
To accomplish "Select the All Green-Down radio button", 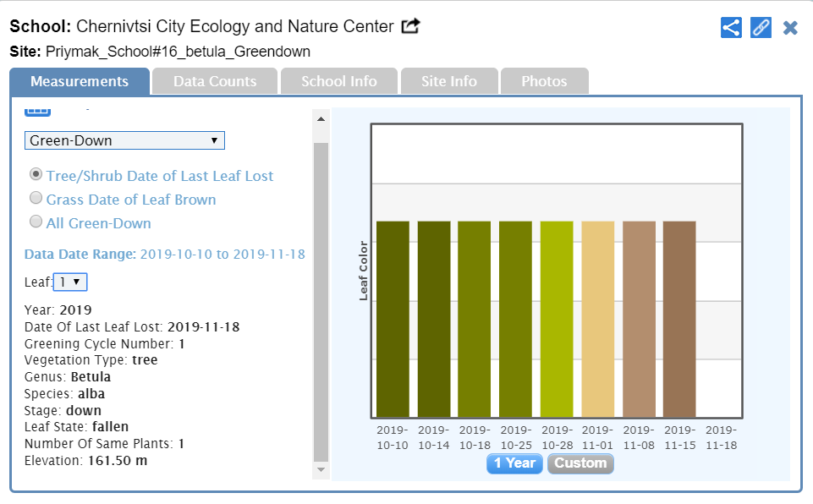I will [x=36, y=222].
